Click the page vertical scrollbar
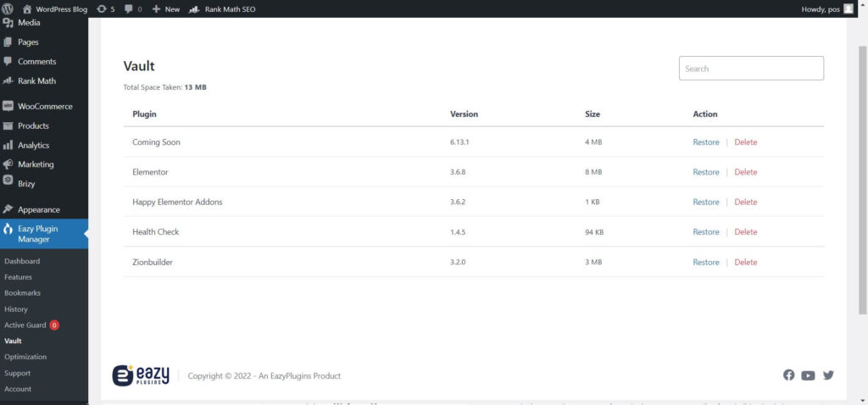Screen dimensions: 868x405 [x=862, y=180]
